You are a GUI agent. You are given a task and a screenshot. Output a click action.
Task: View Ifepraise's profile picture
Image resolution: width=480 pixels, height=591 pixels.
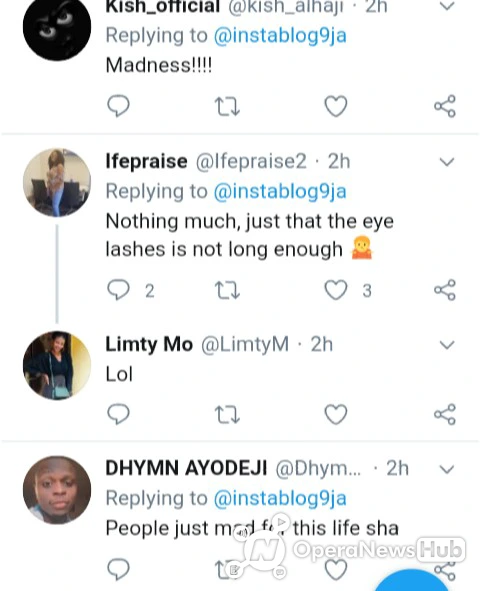pos(57,182)
